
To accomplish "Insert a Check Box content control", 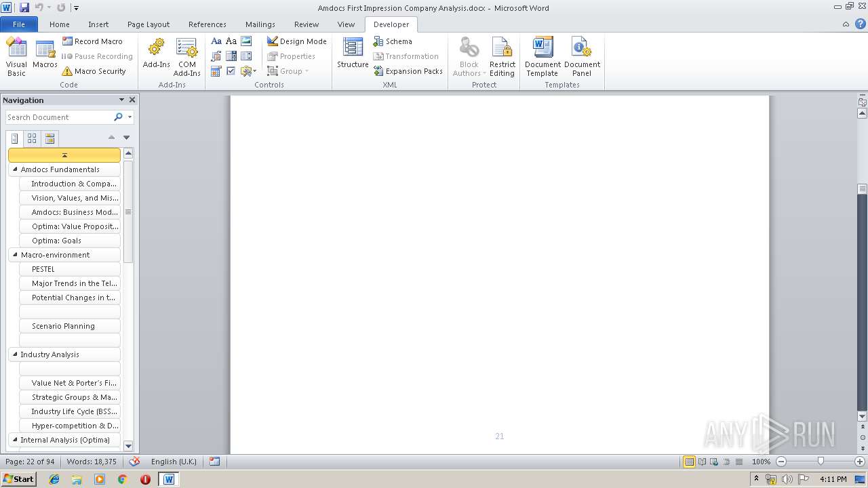I will click(x=231, y=71).
